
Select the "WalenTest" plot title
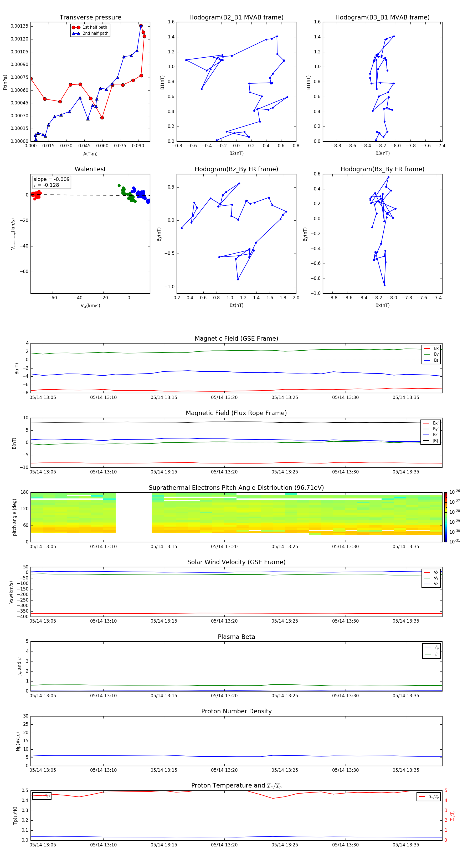[90, 169]
